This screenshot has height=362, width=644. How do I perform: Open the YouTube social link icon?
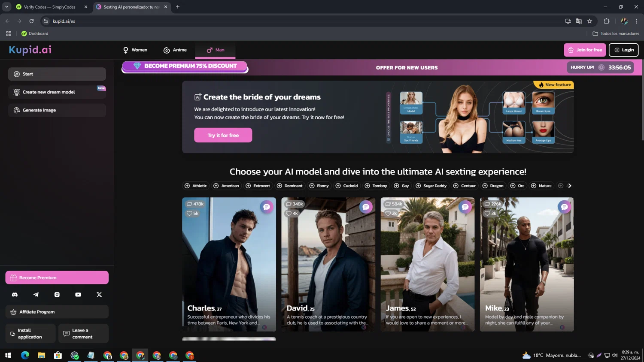[x=78, y=295]
